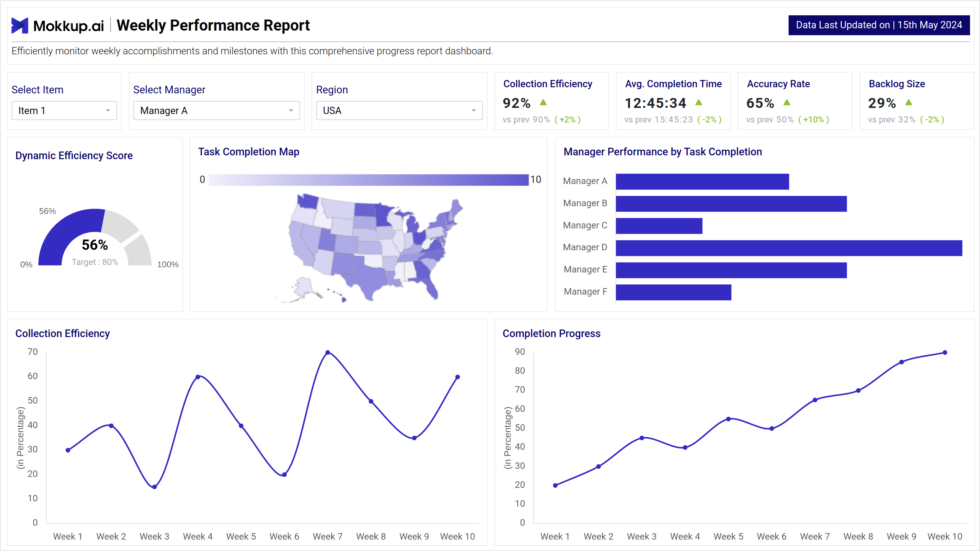Click the Manager Performance by Task Completion heading
This screenshot has height=551, width=980.
663,152
